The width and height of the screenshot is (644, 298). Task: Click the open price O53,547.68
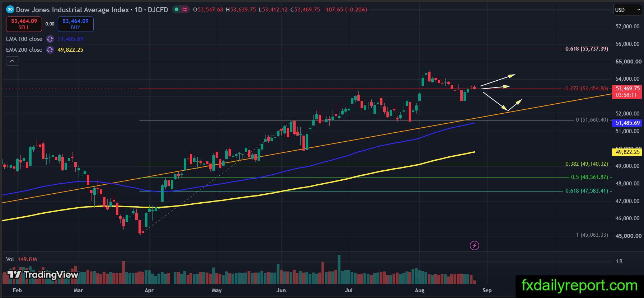pyautogui.click(x=208, y=10)
